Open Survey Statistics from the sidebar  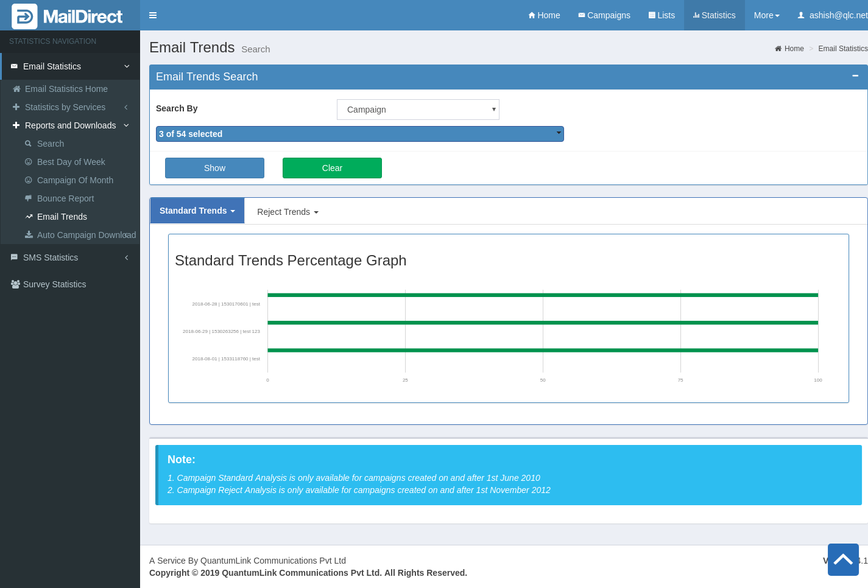point(55,284)
